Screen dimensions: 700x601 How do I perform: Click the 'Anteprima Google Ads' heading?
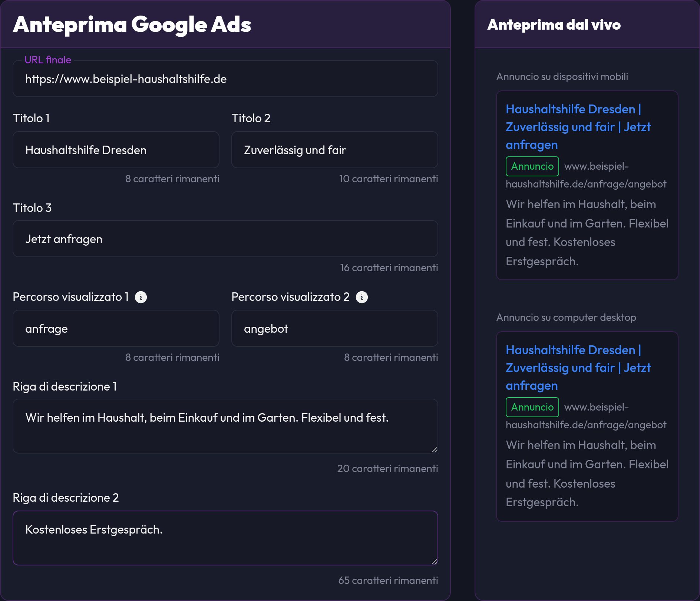pos(132,24)
